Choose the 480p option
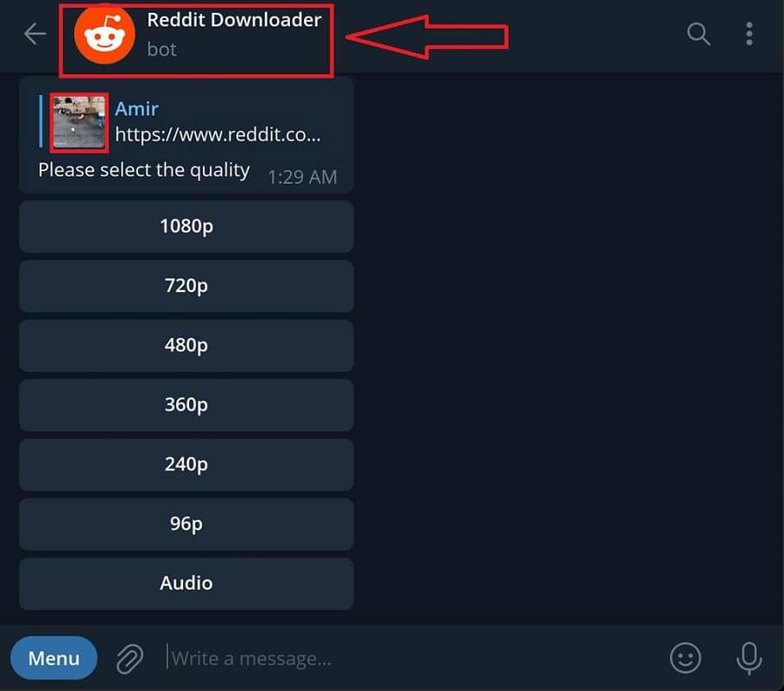Viewport: 784px width, 691px height. pyautogui.click(x=187, y=345)
